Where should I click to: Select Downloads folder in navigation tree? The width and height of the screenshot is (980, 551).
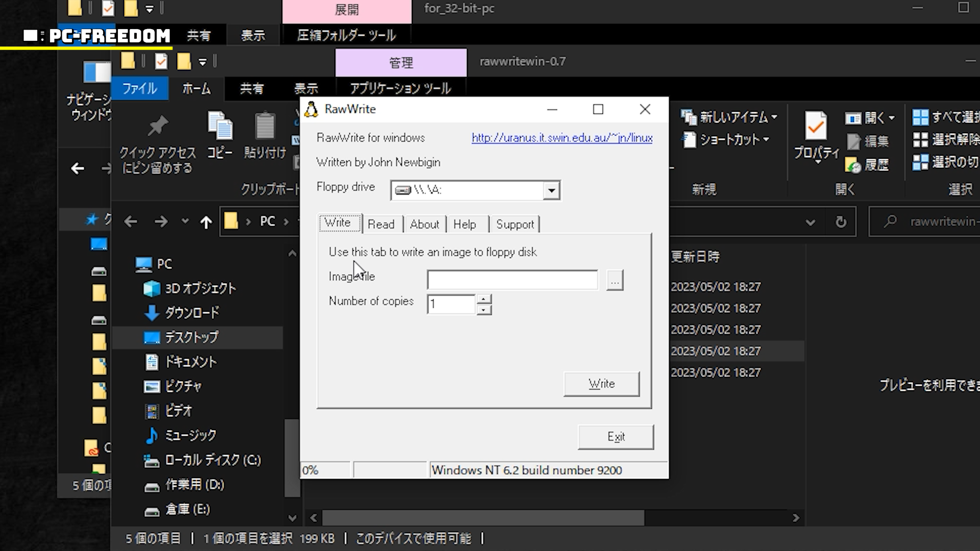point(191,313)
